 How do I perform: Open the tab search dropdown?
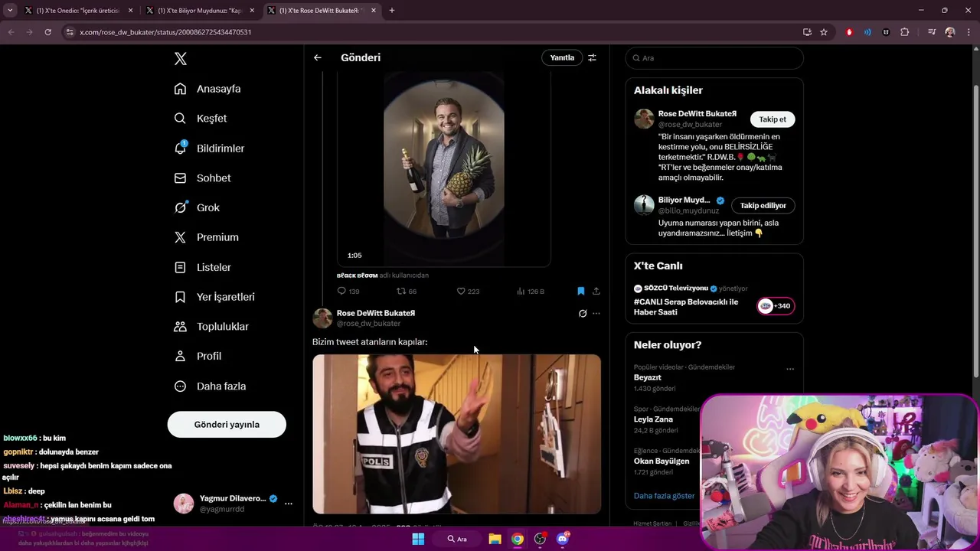pos(10,11)
